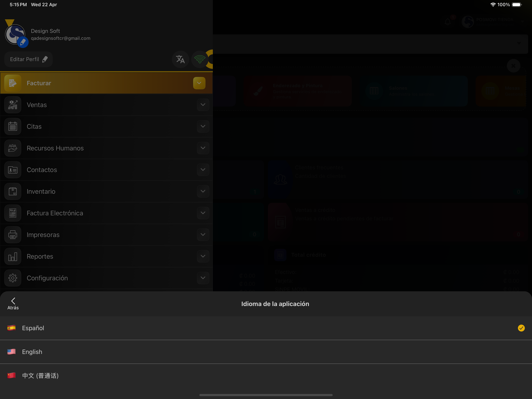Tap the Design Soft profile avatar
Image resolution: width=532 pixels, height=399 pixels.
click(15, 34)
